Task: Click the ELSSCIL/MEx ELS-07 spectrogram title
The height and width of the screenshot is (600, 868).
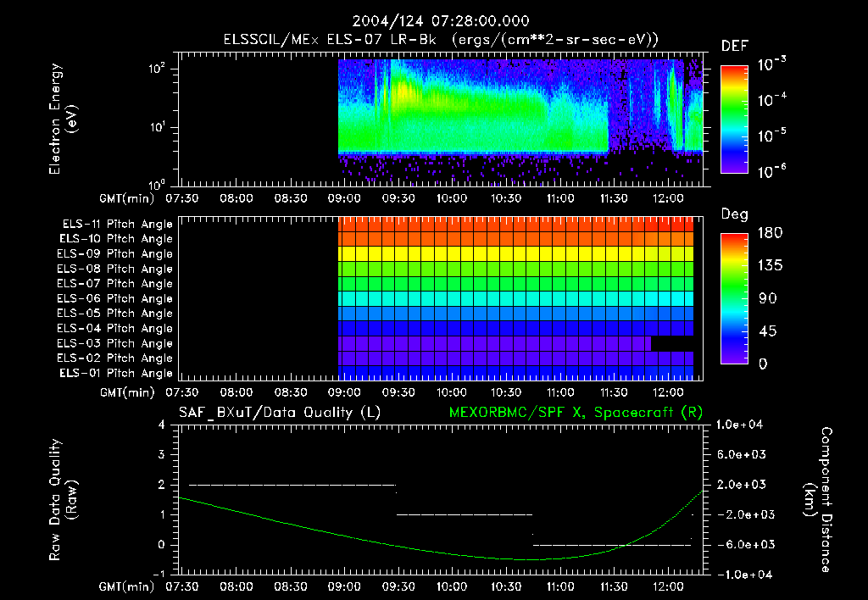Action: tap(441, 40)
